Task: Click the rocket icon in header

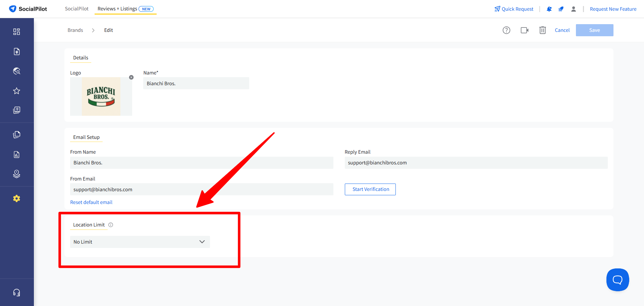Action: 561,9
